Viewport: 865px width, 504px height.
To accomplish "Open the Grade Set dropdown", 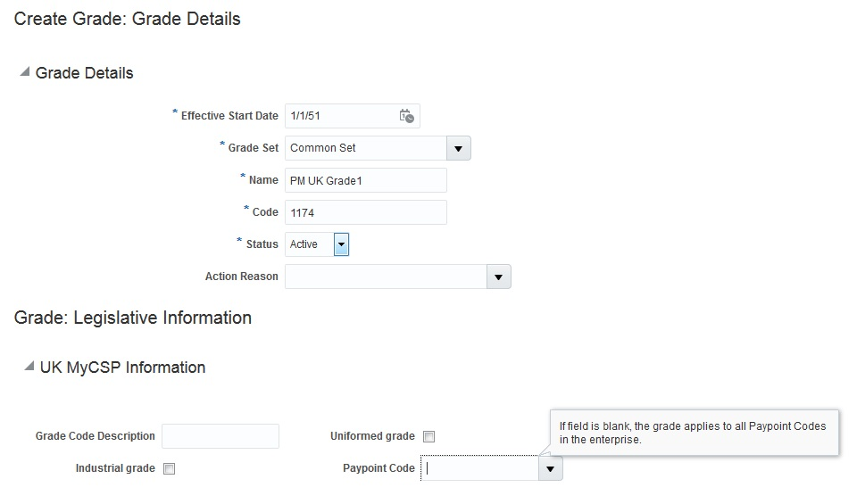I will coord(458,148).
